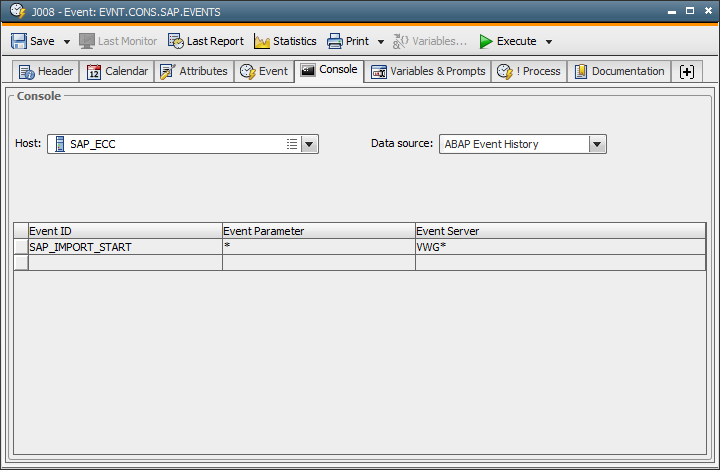Expand the Execute options arrow
Screen dimensions: 720x470
click(x=549, y=42)
